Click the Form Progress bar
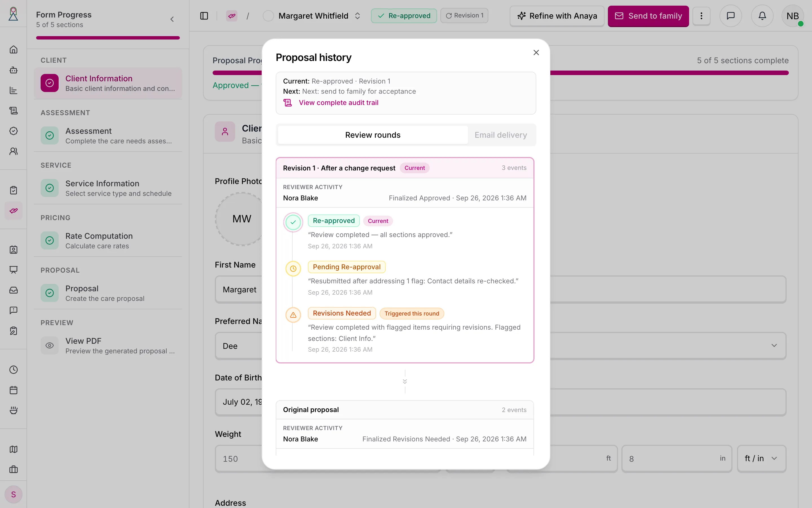Viewport: 812px width, 508px height. pos(108,38)
